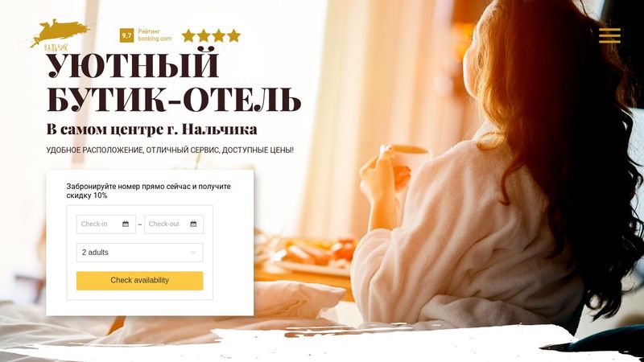Click the Рейтинг booking.com link text

click(x=155, y=35)
